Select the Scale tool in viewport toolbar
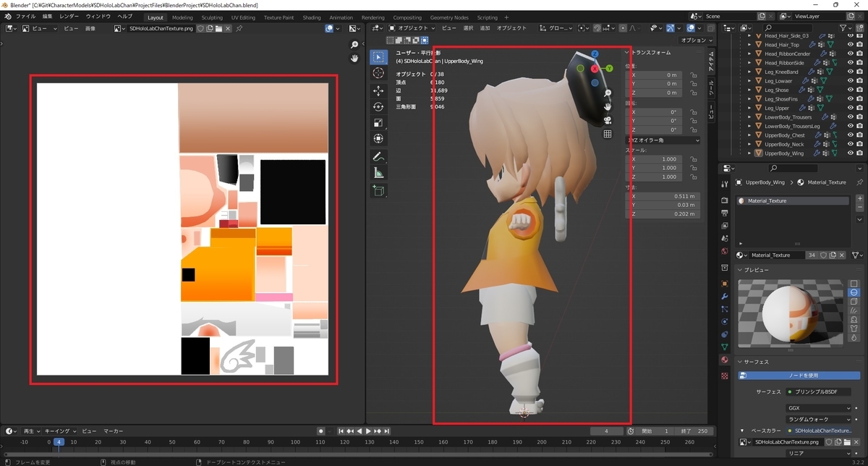Image resolution: width=868 pixels, height=466 pixels. coord(378,122)
